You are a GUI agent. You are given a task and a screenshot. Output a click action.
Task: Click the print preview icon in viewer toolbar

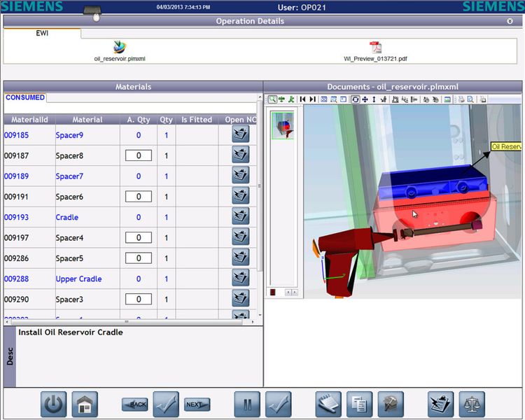[x=470, y=99]
